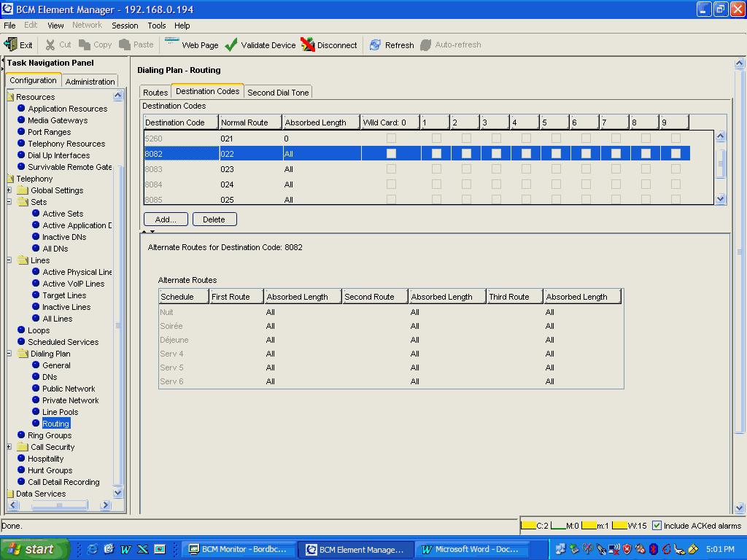Switch to Microsoft Word taskbar window
The image size is (747, 560).
(x=471, y=549)
